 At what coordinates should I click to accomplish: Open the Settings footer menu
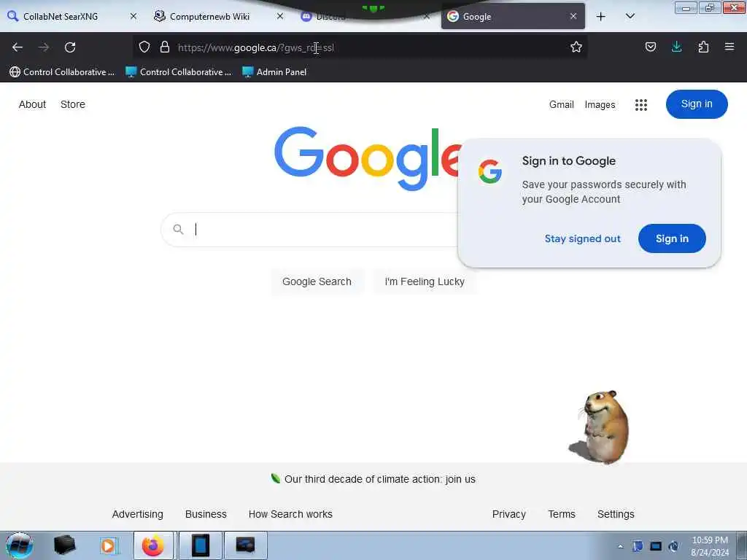(x=616, y=514)
